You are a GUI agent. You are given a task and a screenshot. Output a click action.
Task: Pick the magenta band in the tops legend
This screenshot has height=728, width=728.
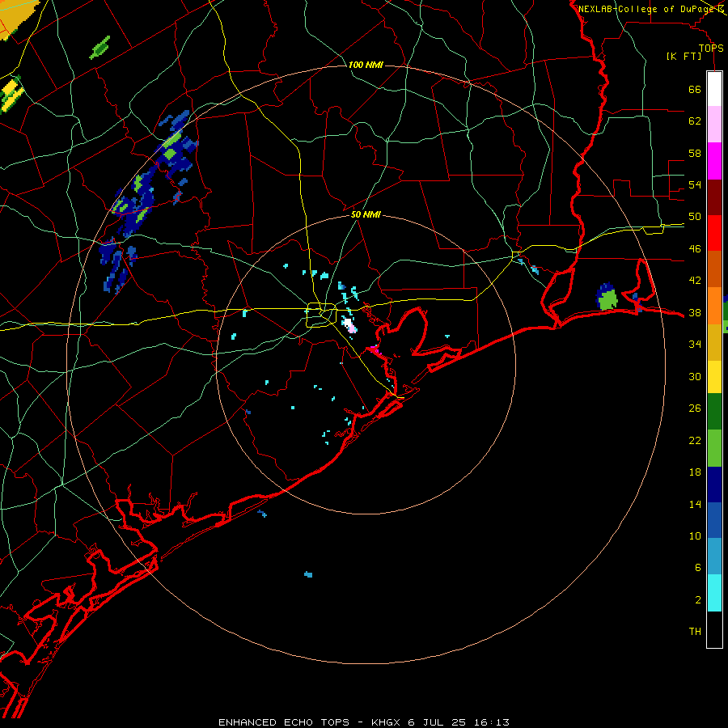click(714, 161)
